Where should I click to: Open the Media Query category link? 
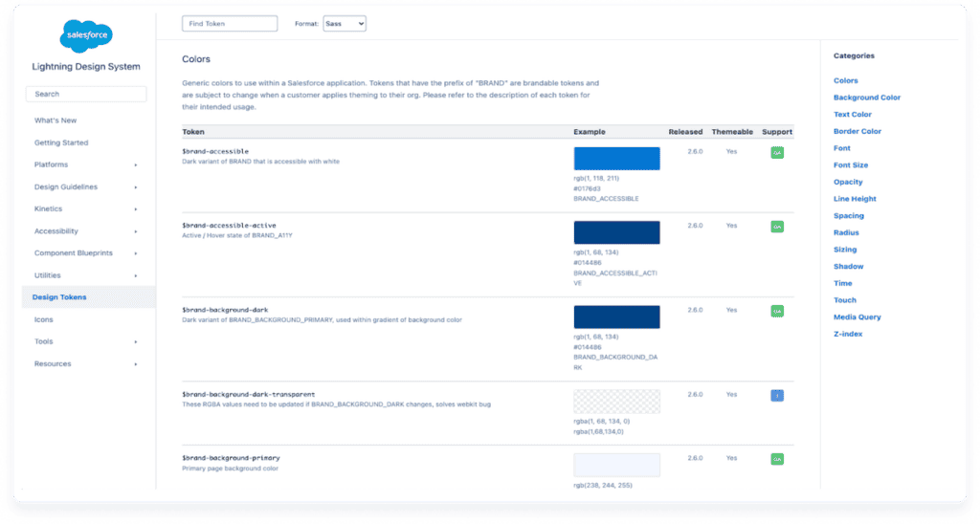tap(857, 317)
